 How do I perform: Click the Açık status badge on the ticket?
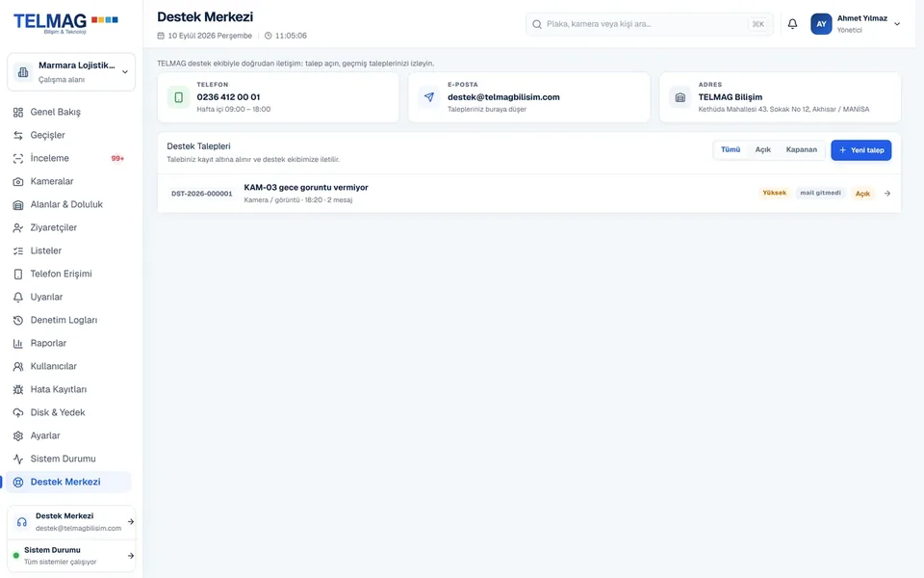(x=862, y=194)
